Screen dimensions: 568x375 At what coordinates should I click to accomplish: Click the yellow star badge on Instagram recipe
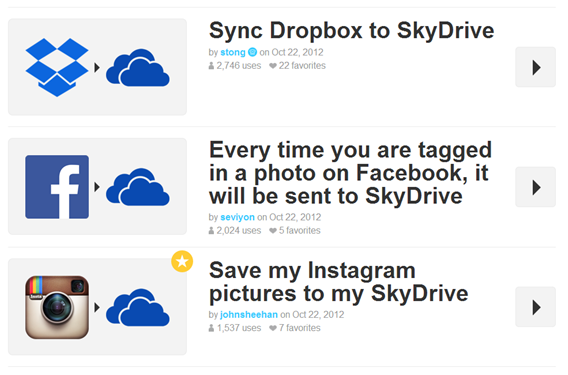(x=182, y=261)
